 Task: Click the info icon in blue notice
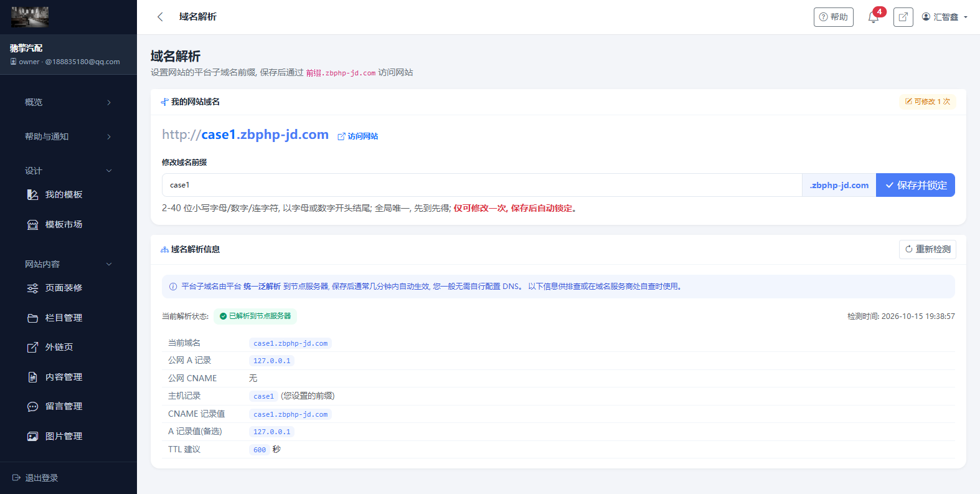point(173,287)
